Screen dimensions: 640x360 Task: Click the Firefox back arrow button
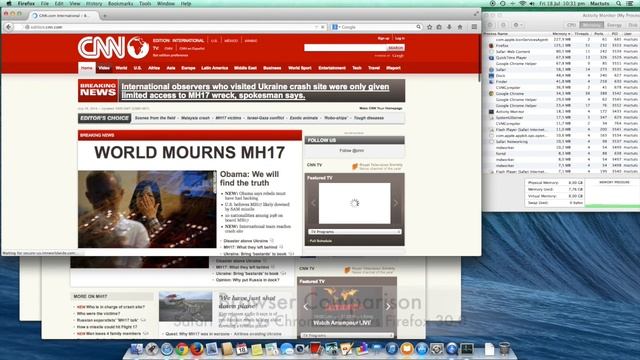point(9,27)
